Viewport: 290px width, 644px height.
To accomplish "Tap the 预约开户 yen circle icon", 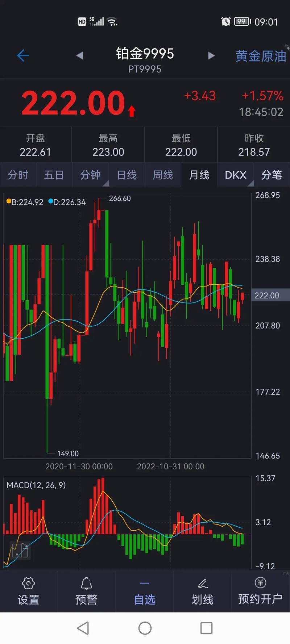I will pyautogui.click(x=260, y=582).
